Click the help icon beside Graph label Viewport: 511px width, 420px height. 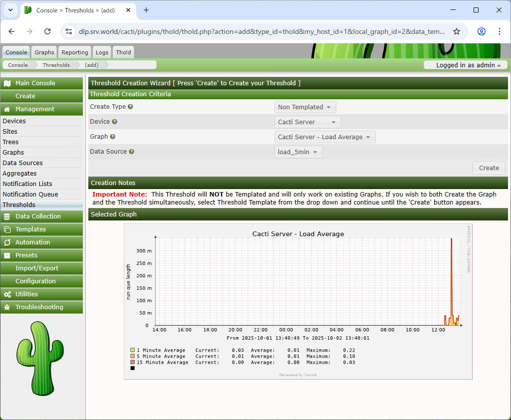tap(112, 137)
